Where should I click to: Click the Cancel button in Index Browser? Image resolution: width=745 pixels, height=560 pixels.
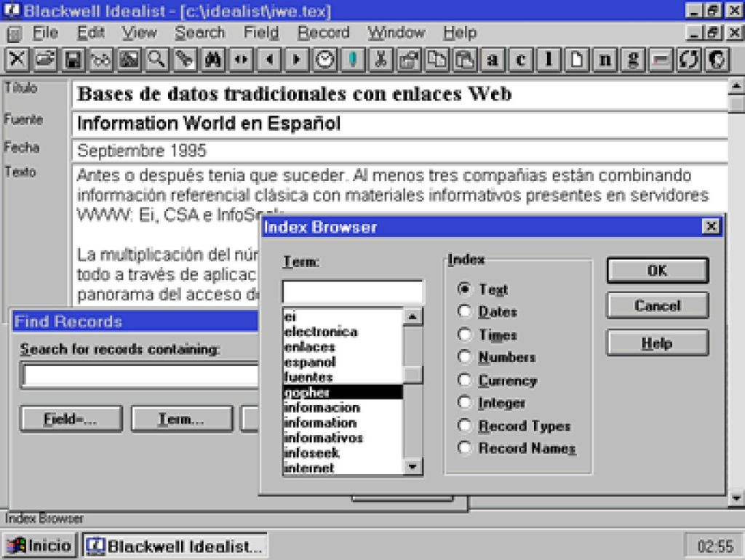[x=657, y=305]
